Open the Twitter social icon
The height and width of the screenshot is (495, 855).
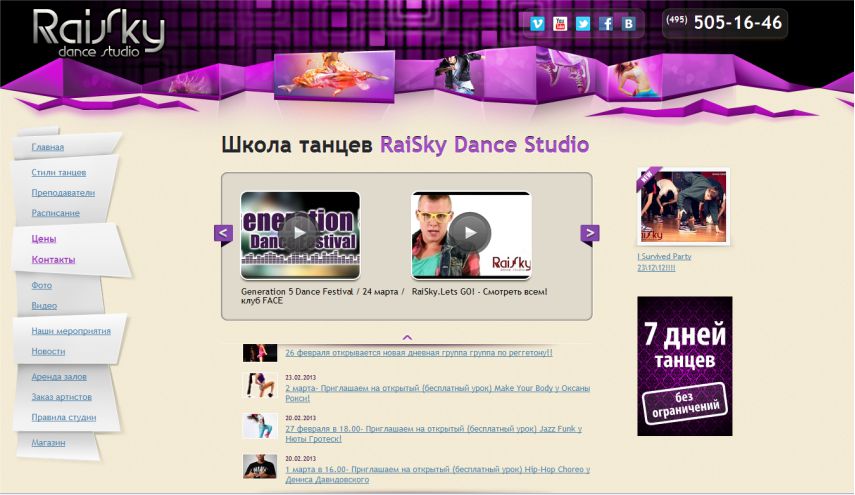(583, 23)
